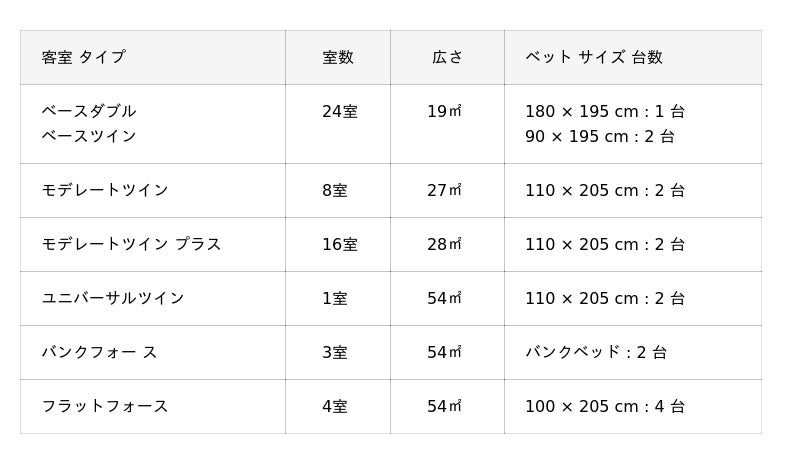The width and height of the screenshot is (800, 464).
Task: Click the 90 × 195 cm bed size text
Action: click(600, 136)
